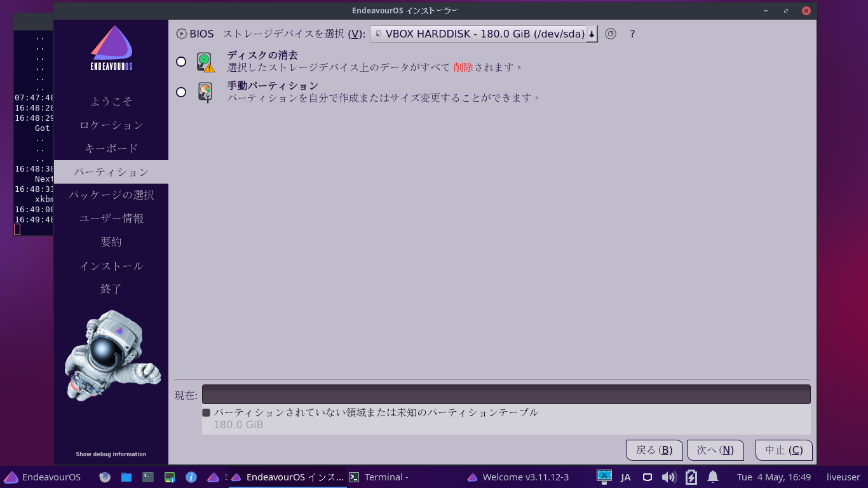868x488 pixels.
Task: Click the 戻る (B) back button
Action: tap(654, 450)
